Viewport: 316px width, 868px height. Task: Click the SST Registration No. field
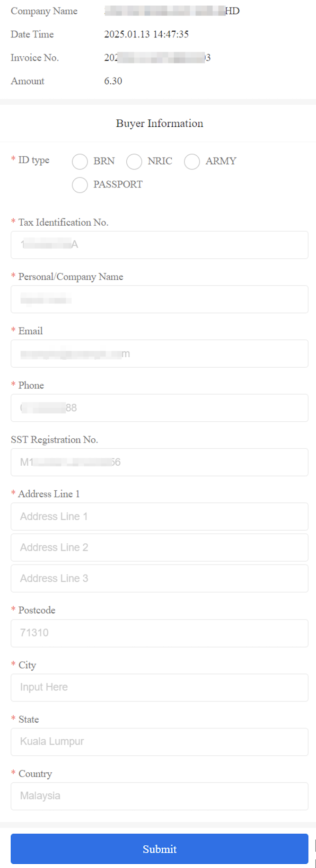[x=159, y=462]
